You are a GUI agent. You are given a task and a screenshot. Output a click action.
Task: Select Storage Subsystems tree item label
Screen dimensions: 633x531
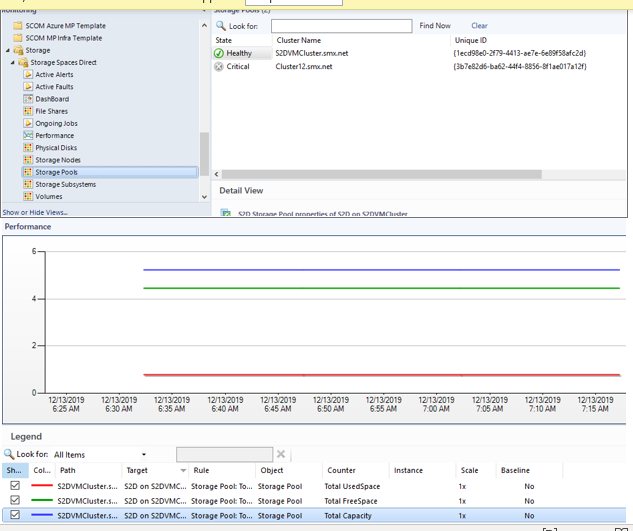(66, 185)
